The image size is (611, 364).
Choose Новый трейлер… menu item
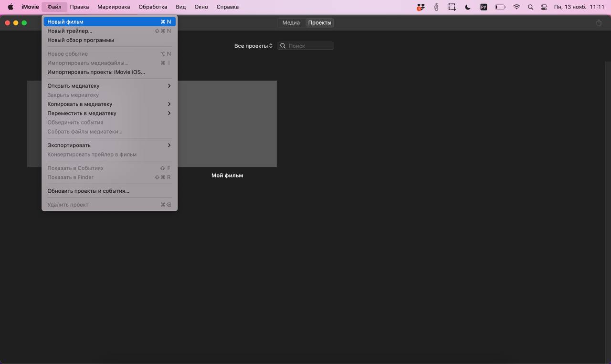tap(109, 31)
